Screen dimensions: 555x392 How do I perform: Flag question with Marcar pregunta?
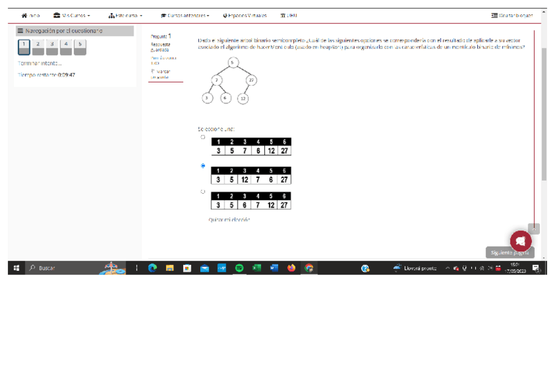[x=160, y=74]
